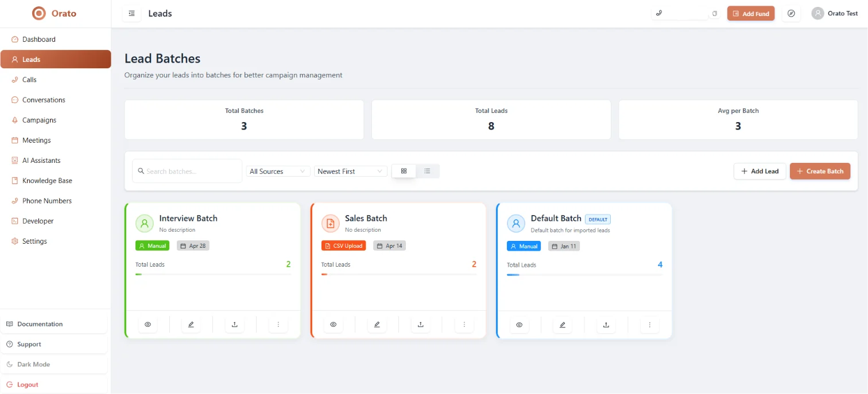Click the phone icon in top bar

pyautogui.click(x=658, y=13)
